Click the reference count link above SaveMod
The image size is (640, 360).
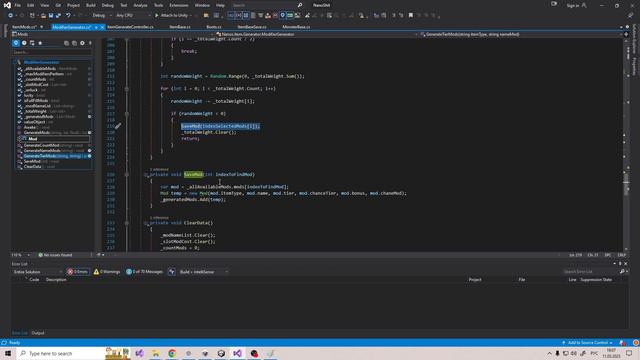159,169
